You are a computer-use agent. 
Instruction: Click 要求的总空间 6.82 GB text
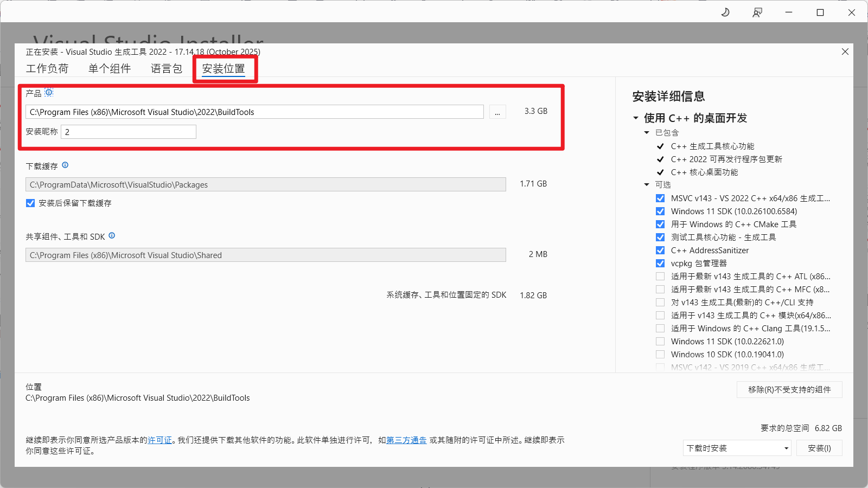coord(801,428)
